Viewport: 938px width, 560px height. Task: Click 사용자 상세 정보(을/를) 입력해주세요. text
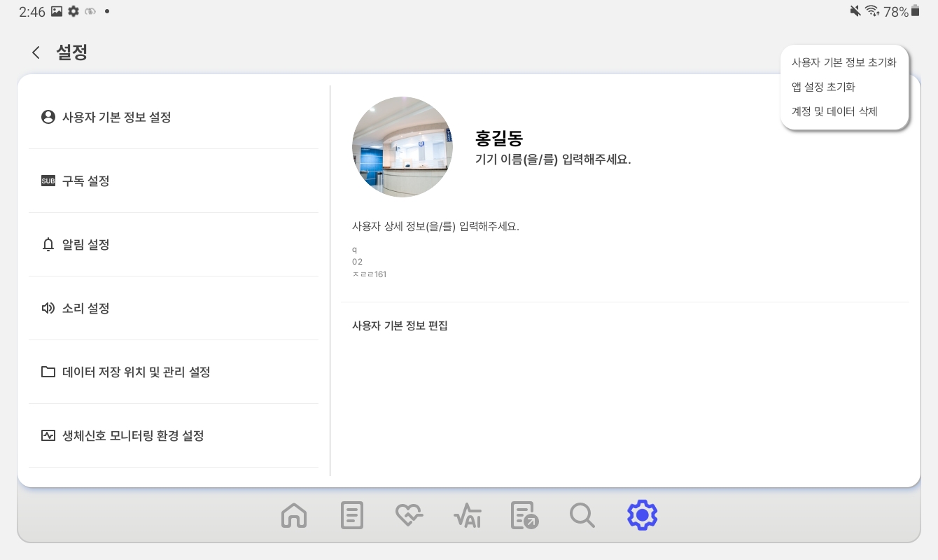point(435,227)
